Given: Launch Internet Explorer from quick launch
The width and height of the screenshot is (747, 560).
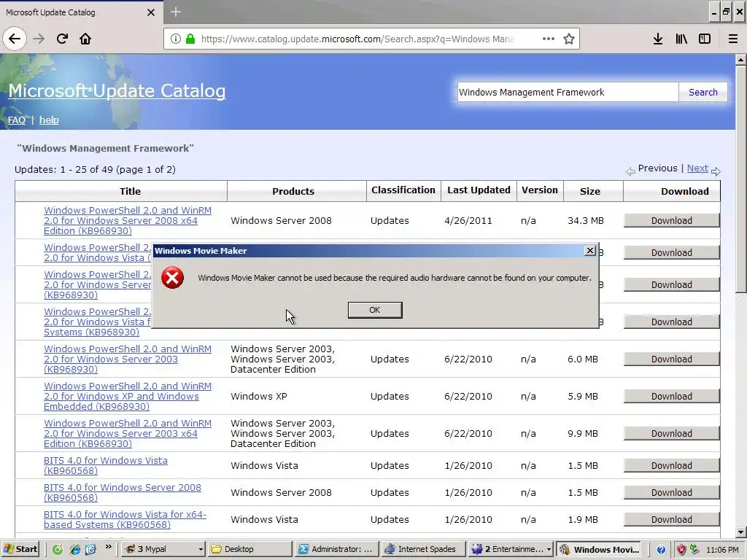Looking at the screenshot, I should (x=75, y=549).
